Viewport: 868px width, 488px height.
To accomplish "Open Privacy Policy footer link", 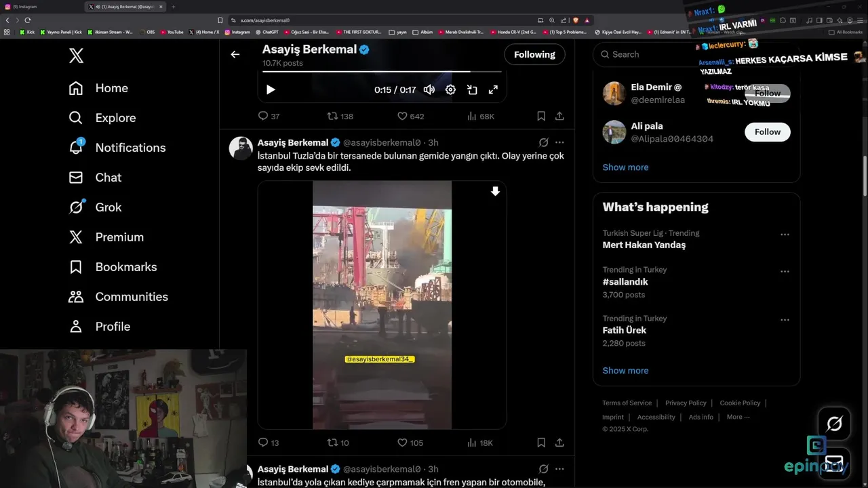I will [x=686, y=403].
